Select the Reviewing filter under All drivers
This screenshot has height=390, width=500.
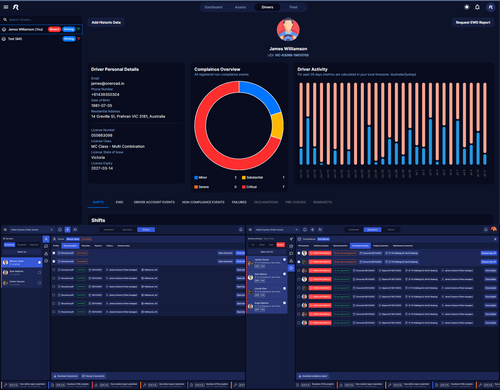click(x=9, y=245)
